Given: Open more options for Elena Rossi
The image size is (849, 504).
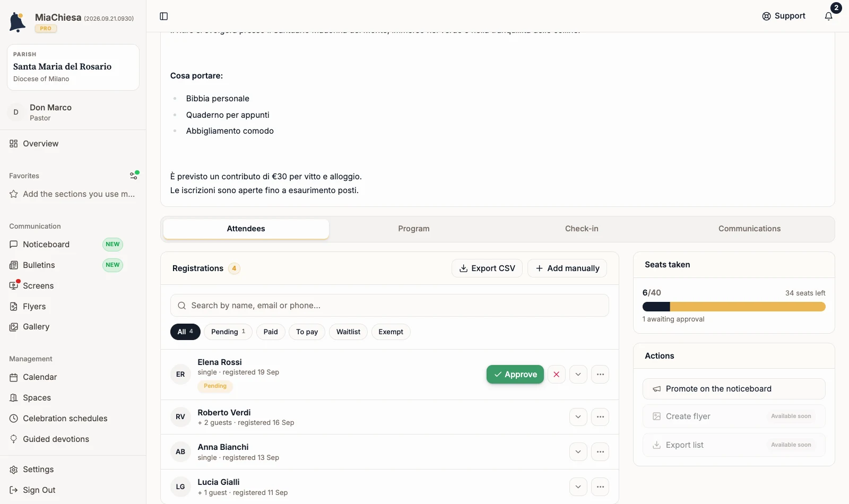Looking at the screenshot, I should 600,375.
